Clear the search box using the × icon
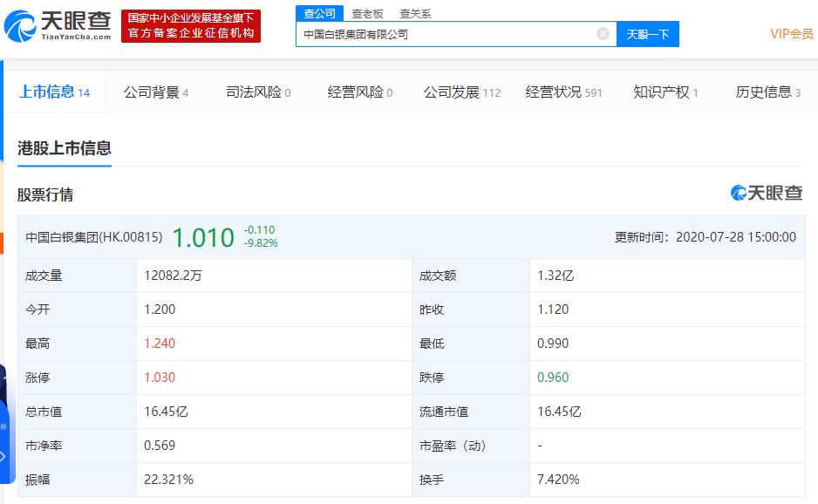This screenshot has height=504, width=818. [x=601, y=33]
